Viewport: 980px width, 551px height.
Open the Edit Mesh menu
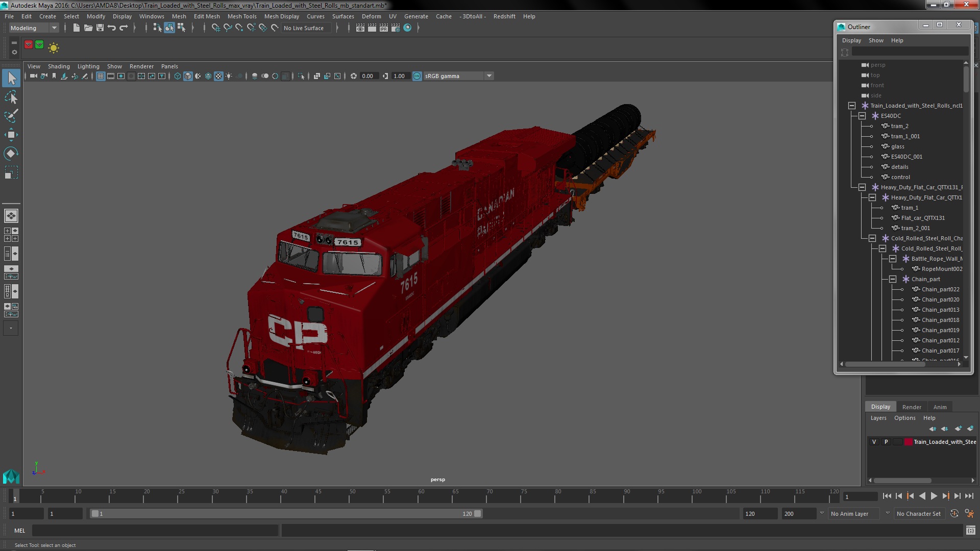coord(207,16)
